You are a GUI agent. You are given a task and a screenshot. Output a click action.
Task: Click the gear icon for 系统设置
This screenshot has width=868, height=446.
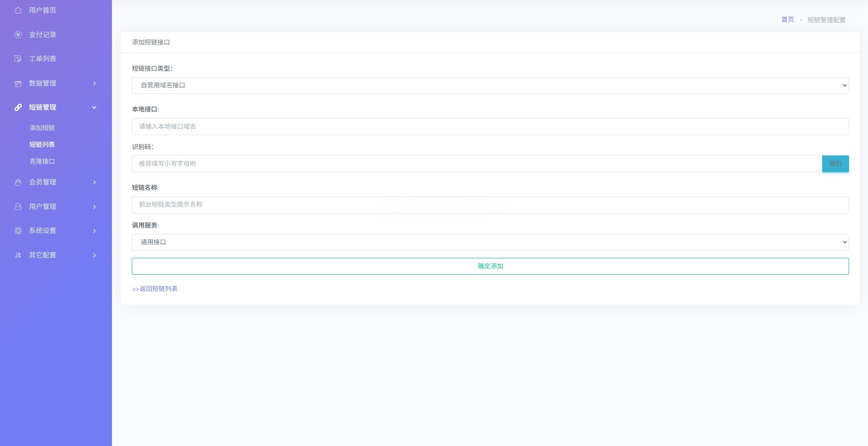point(18,231)
